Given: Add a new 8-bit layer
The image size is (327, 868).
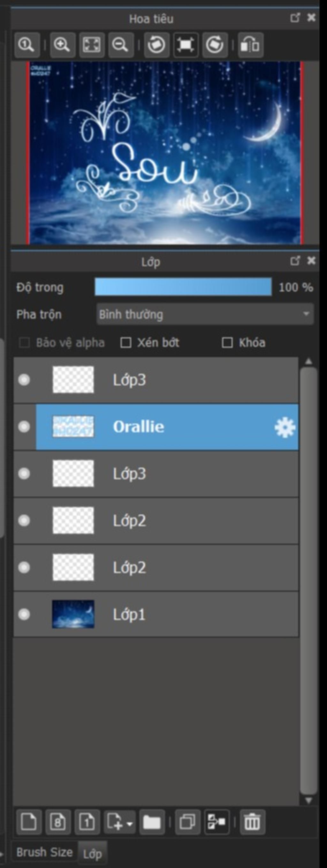Looking at the screenshot, I should point(58,822).
